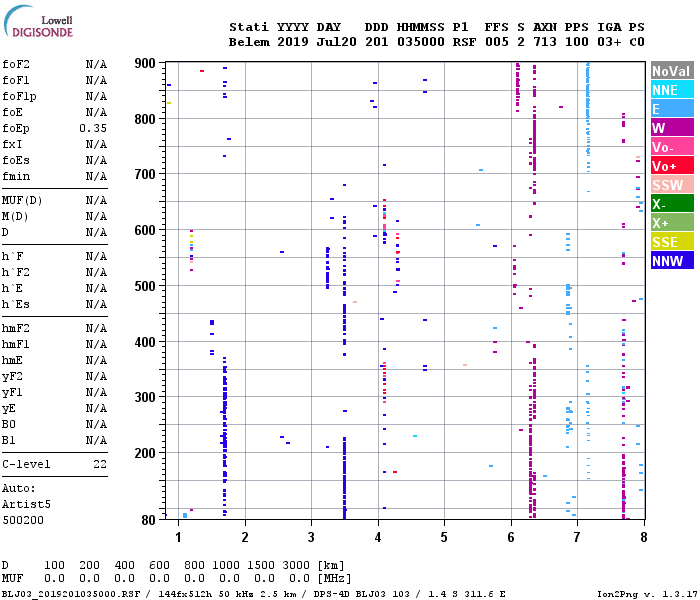
Task: Select the NNW blue legend swatch
Action: (672, 260)
